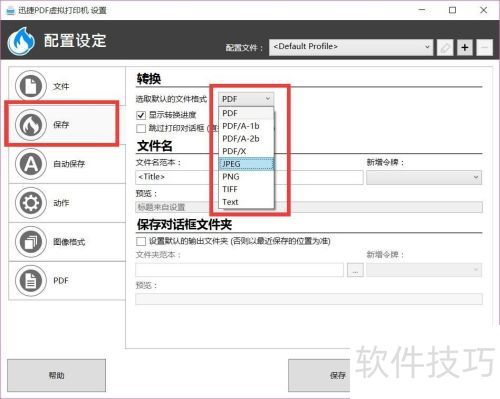Choose PDF/A-2b from the format list
Viewport: 500px width, 399px height.
246,139
